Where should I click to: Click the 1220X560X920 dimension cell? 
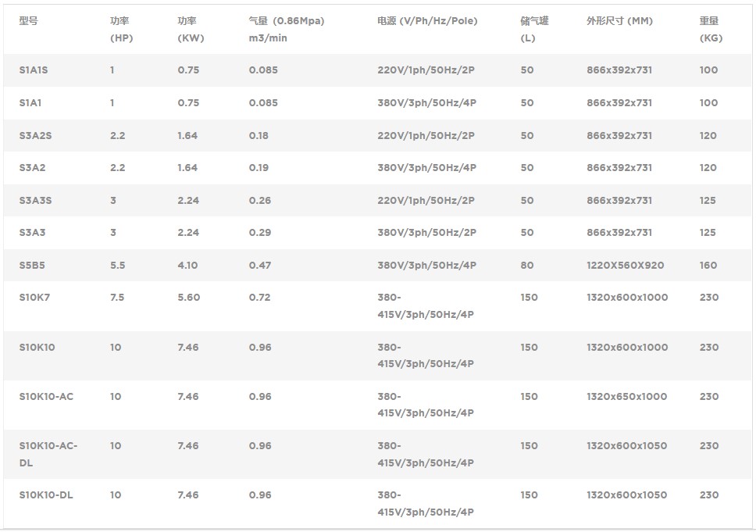[625, 266]
